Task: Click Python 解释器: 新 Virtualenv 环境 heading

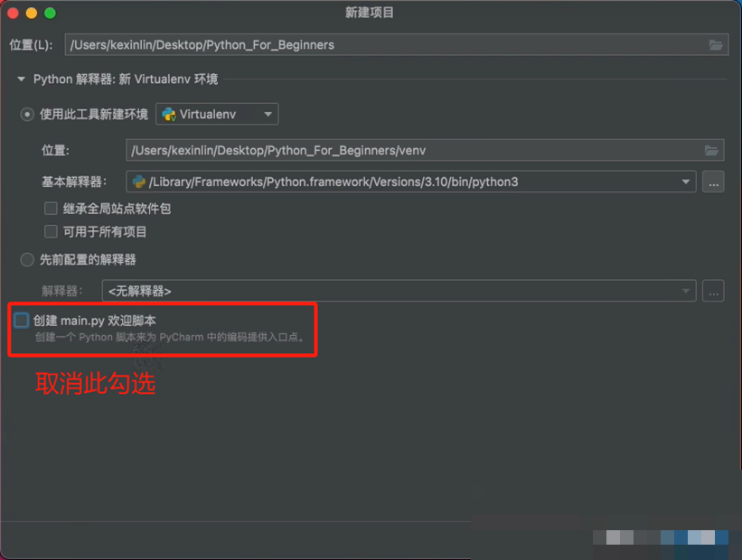Action: 126,79
